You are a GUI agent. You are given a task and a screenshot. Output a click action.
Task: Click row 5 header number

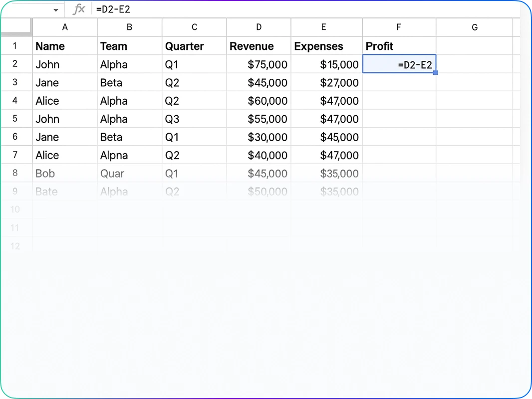click(15, 119)
